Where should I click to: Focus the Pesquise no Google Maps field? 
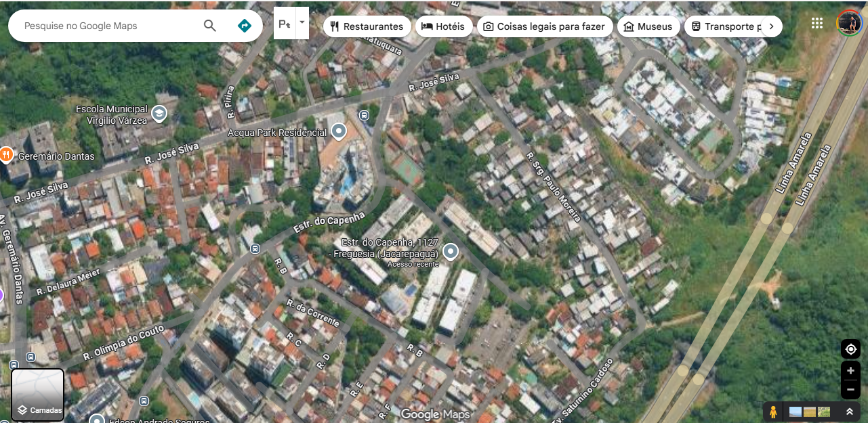point(108,26)
